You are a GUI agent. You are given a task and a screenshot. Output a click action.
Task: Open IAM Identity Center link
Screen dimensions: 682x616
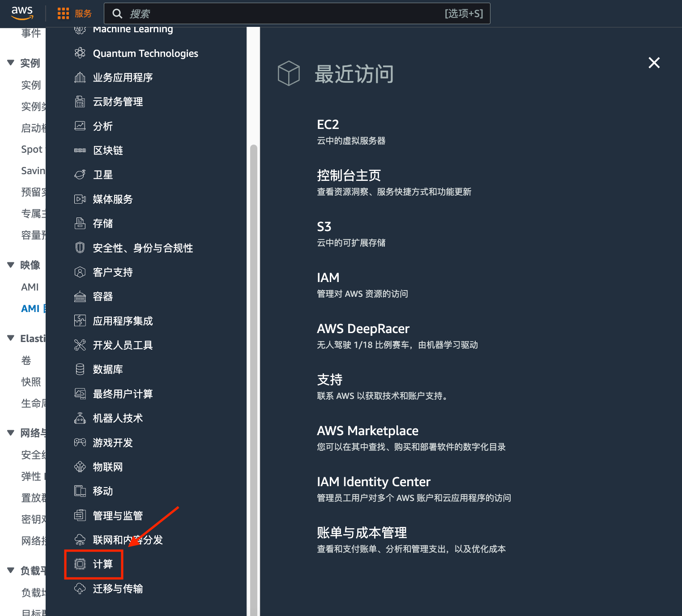[x=374, y=482]
